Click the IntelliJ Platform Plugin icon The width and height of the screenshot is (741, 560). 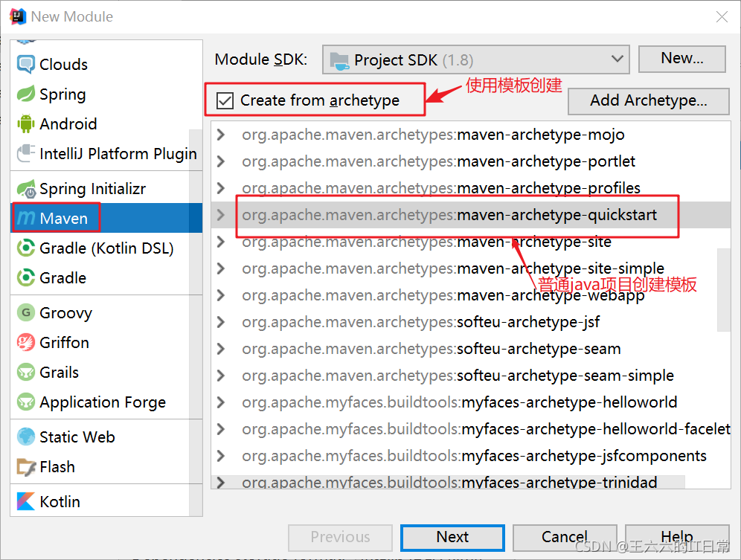(x=25, y=154)
